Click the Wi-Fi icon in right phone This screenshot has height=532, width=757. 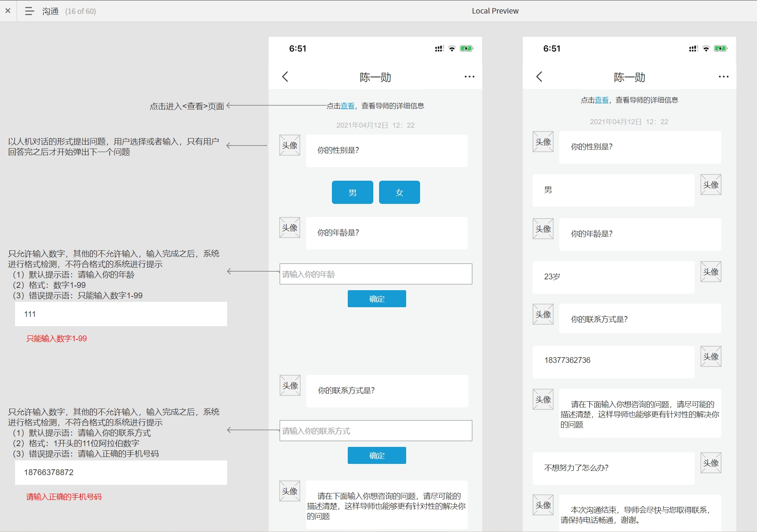(x=706, y=48)
